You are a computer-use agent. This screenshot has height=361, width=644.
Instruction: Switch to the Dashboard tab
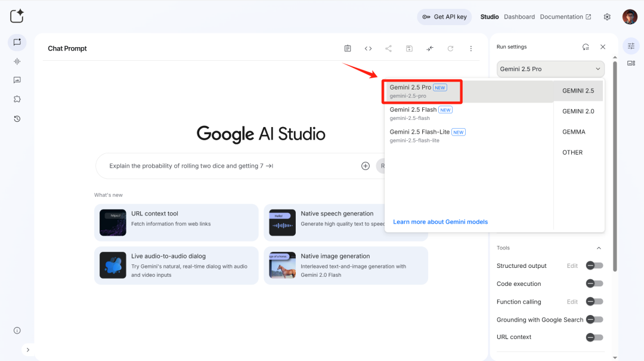(x=519, y=17)
